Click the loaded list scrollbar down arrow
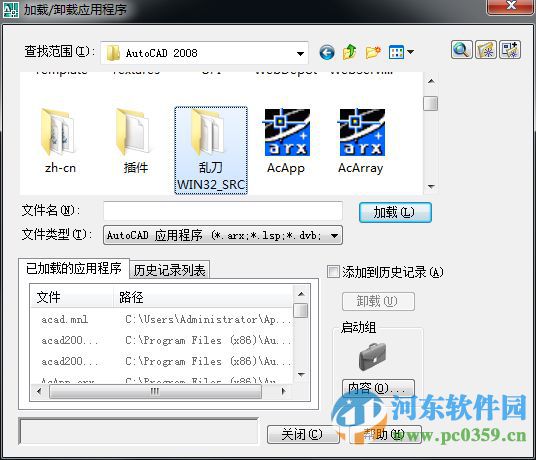 pos(301,375)
